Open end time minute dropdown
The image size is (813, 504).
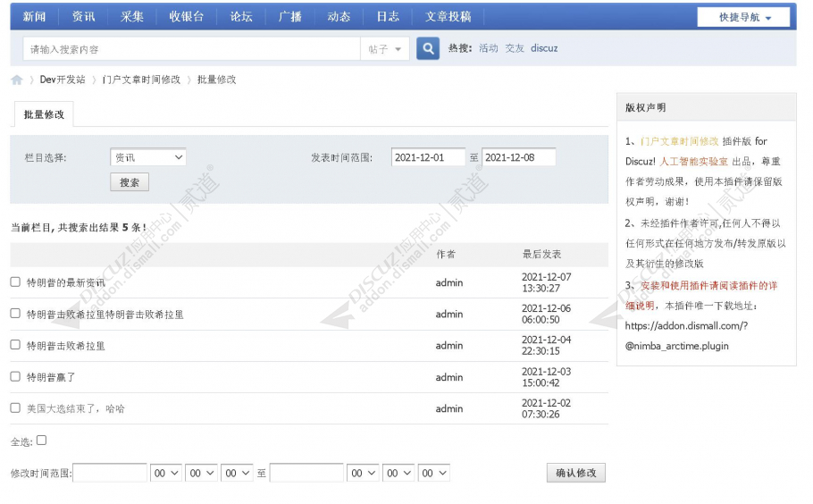pos(398,473)
